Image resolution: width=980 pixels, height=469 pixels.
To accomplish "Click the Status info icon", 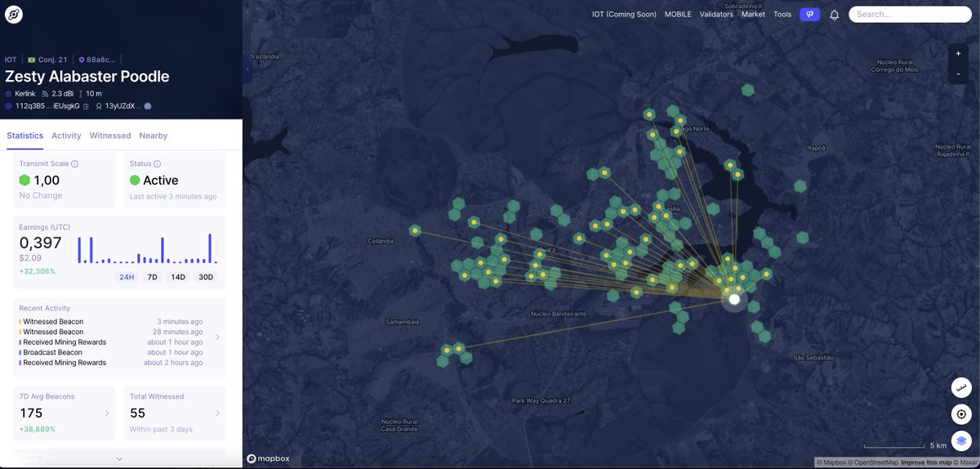I will [158, 164].
